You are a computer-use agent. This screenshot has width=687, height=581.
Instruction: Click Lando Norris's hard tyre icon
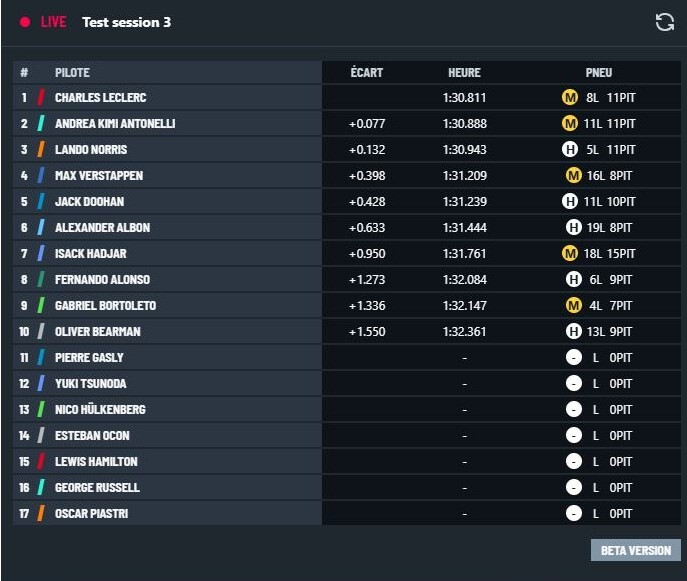[x=570, y=149]
